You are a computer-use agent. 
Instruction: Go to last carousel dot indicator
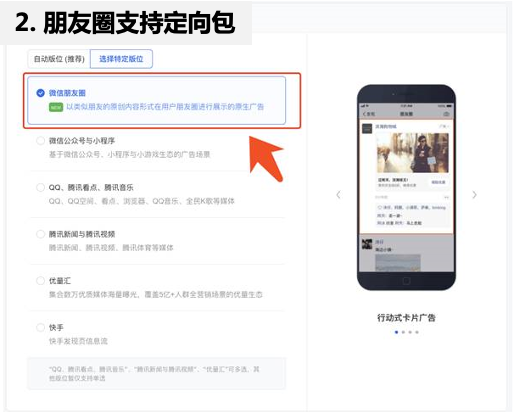coord(417,332)
